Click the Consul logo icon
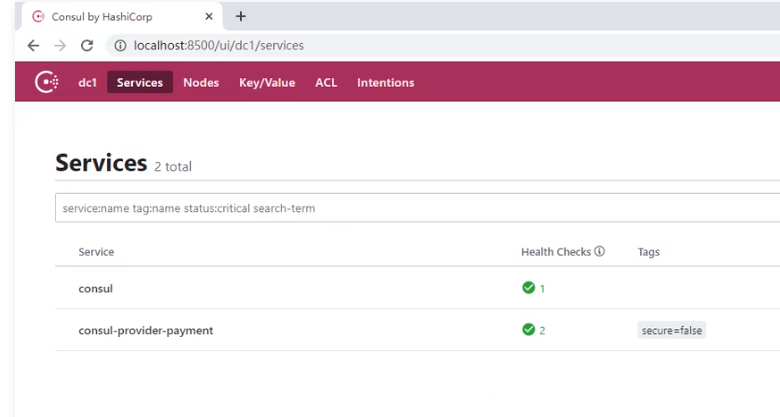Screen dimensions: 780x417 46,82
